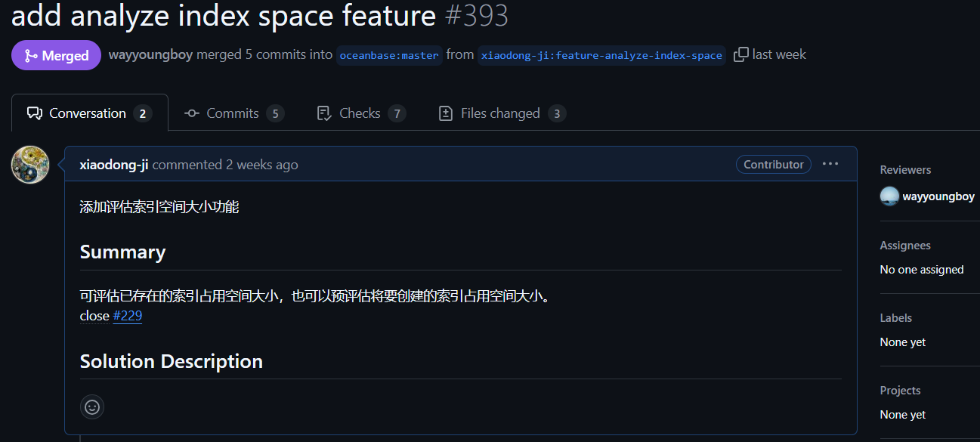Click the Summary heading

tap(122, 252)
